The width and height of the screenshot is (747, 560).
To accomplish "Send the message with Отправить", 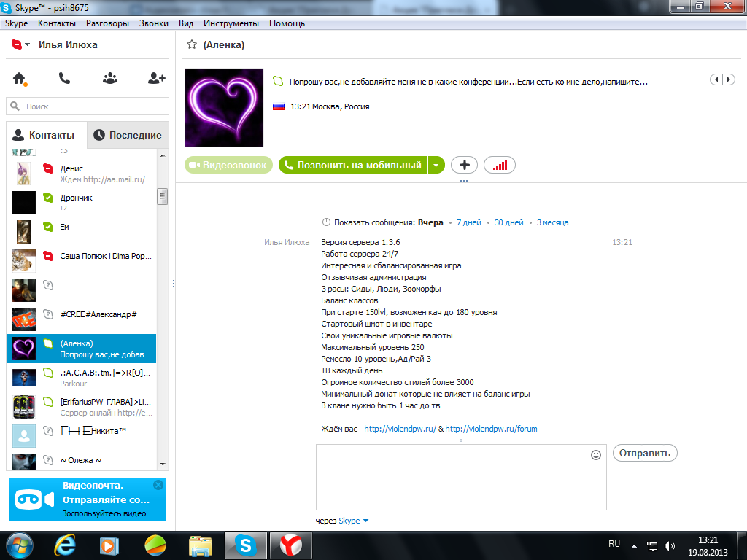I will coord(645,453).
